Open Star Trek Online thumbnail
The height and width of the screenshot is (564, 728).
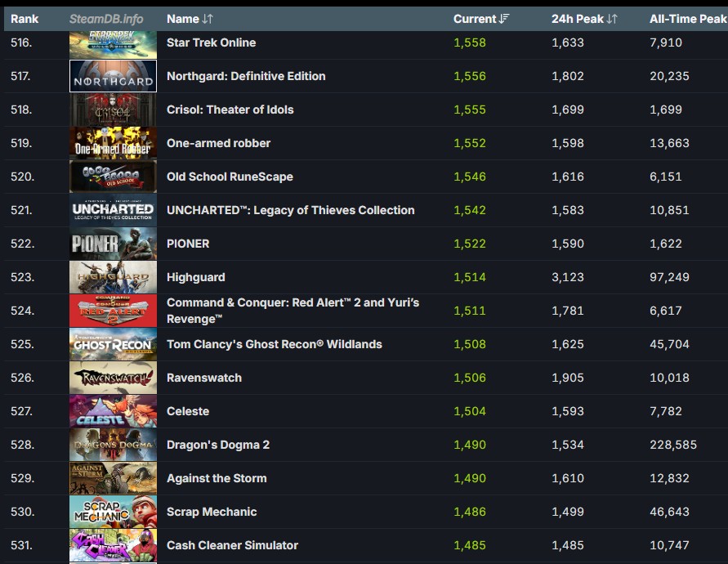click(x=113, y=45)
